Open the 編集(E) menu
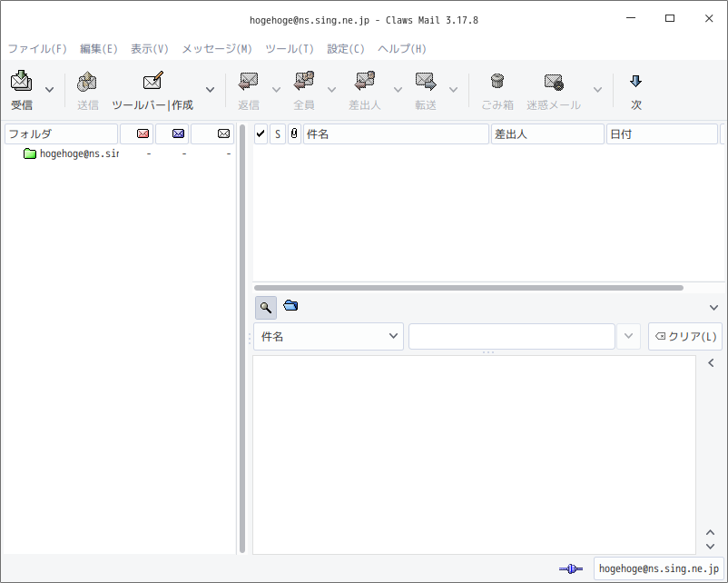The height and width of the screenshot is (583, 728). tap(98, 49)
